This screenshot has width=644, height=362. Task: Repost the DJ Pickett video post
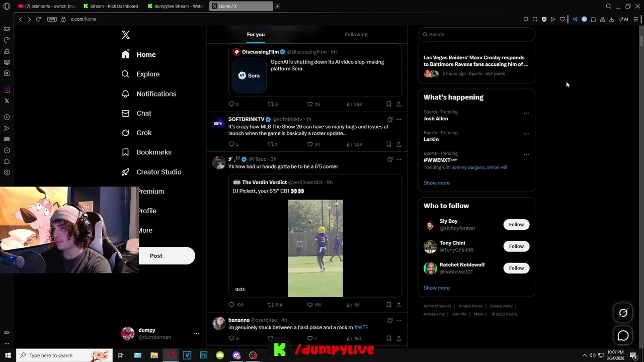coord(275,305)
